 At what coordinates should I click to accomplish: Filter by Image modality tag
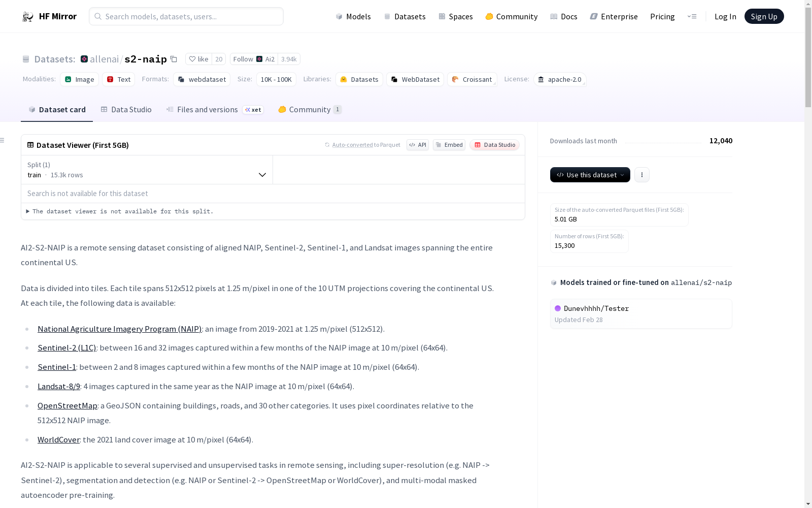[80, 79]
